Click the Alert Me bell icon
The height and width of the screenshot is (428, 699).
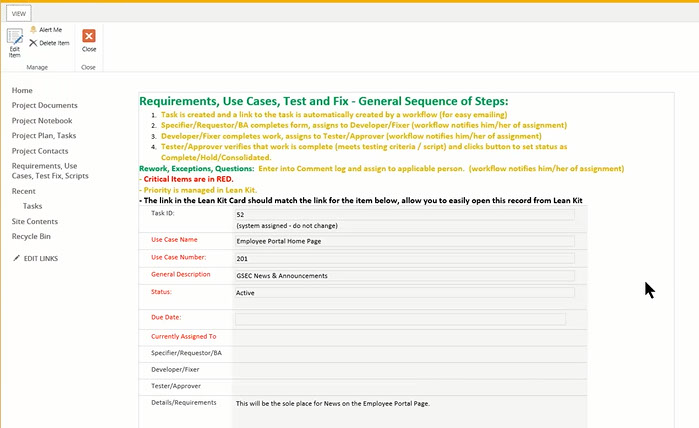coord(34,30)
